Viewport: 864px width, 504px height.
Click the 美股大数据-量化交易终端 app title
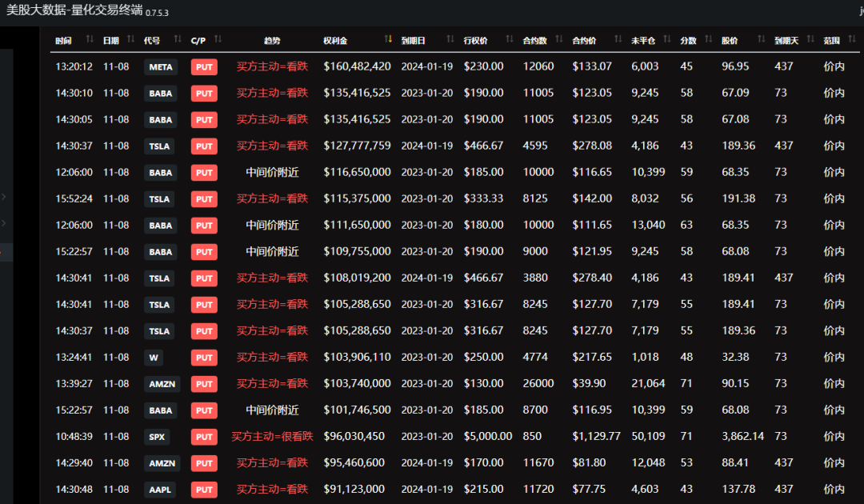point(74,10)
